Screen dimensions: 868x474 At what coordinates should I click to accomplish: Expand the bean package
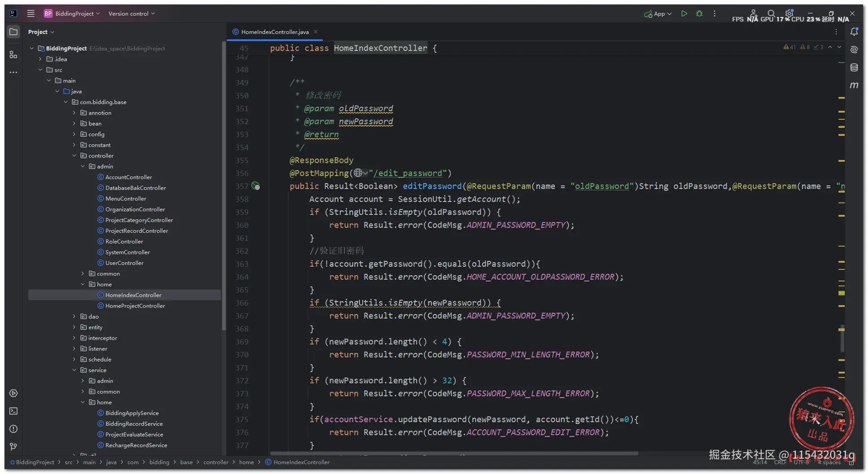pos(74,123)
